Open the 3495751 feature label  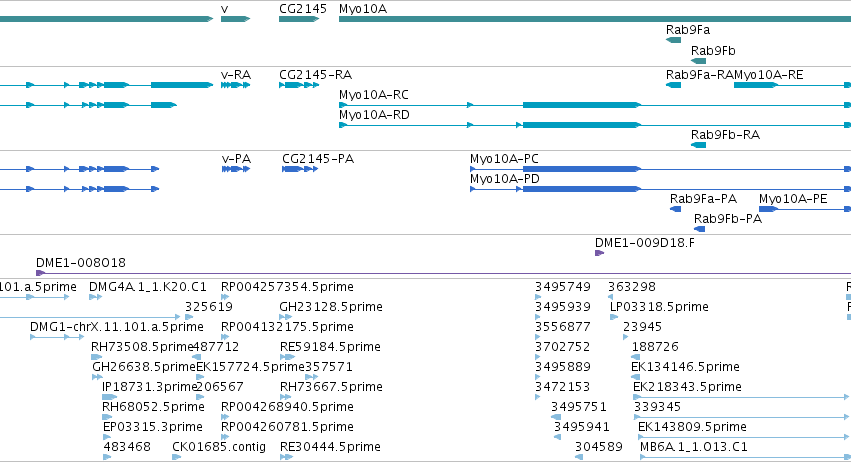click(579, 408)
